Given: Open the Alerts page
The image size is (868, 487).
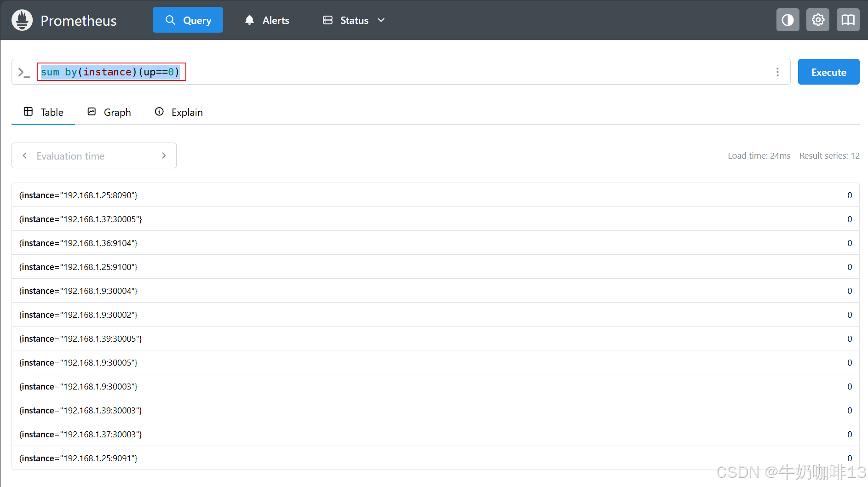Looking at the screenshot, I should point(267,20).
